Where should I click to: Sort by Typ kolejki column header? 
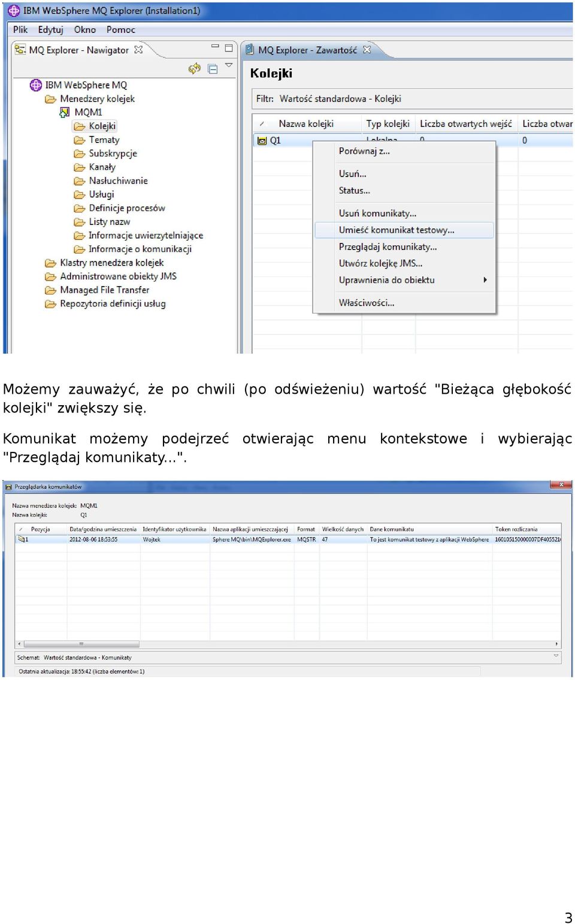point(388,124)
